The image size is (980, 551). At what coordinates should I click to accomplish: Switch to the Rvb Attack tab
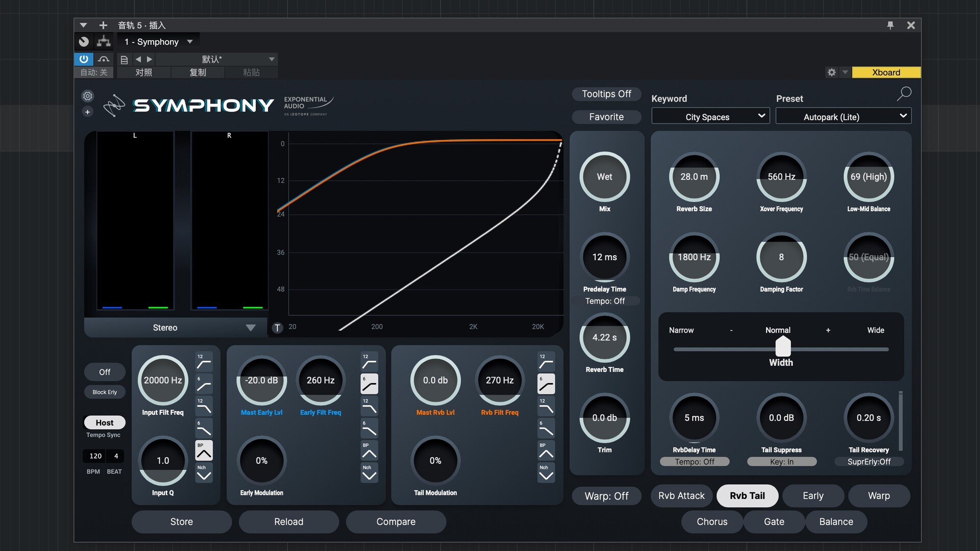coord(681,496)
